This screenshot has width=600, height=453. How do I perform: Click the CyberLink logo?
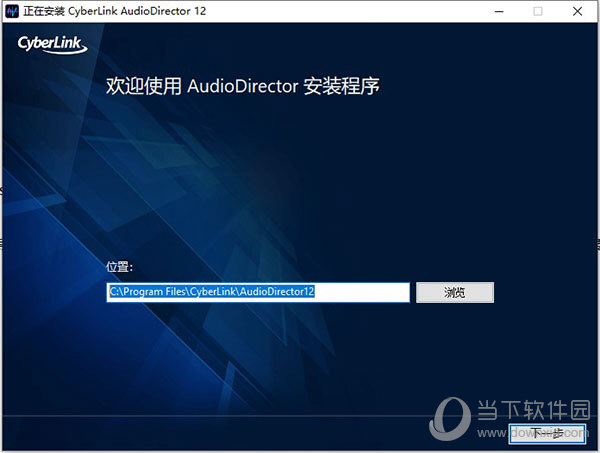point(52,44)
